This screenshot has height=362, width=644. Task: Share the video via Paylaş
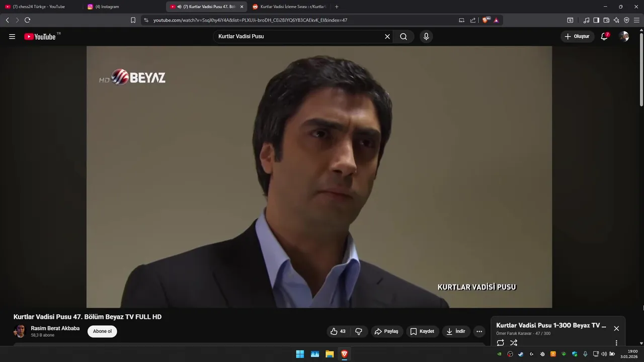pyautogui.click(x=387, y=331)
